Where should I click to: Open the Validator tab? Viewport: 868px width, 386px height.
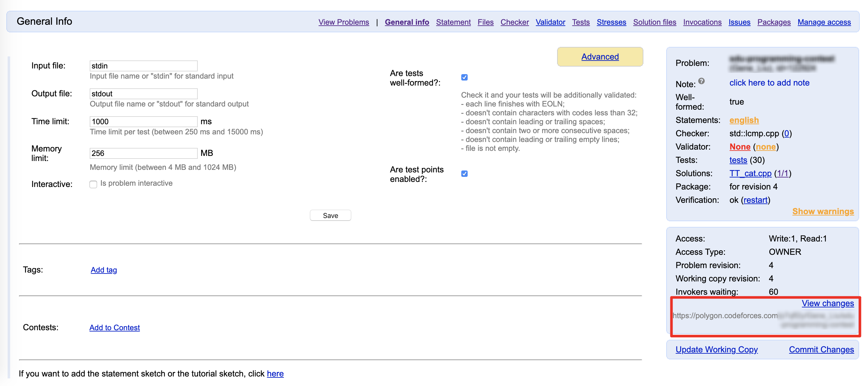click(550, 22)
